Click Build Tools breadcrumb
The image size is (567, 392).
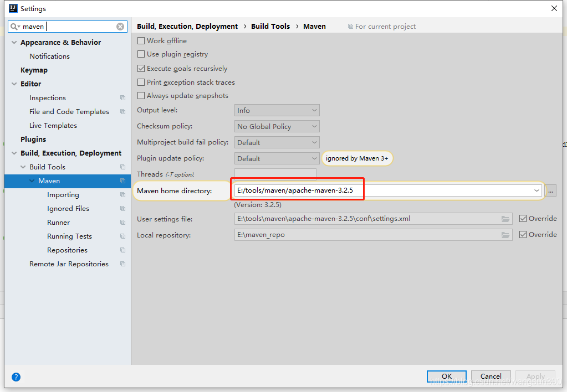(x=270, y=27)
